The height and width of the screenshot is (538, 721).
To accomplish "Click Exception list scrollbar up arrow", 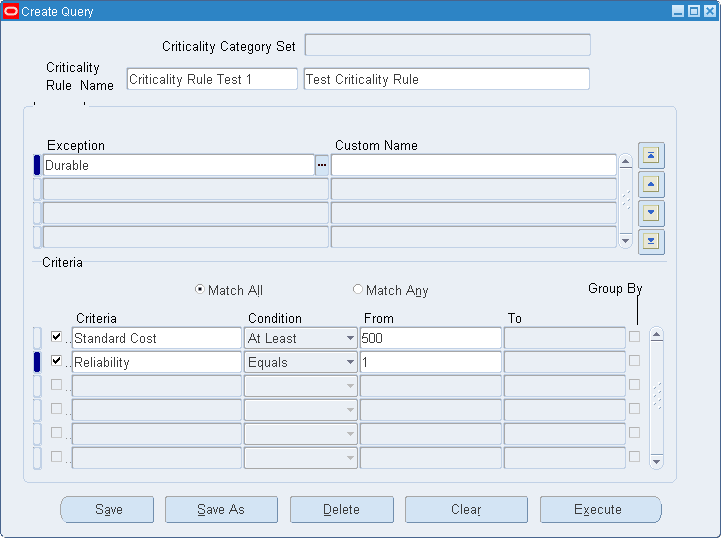I will [x=625, y=161].
